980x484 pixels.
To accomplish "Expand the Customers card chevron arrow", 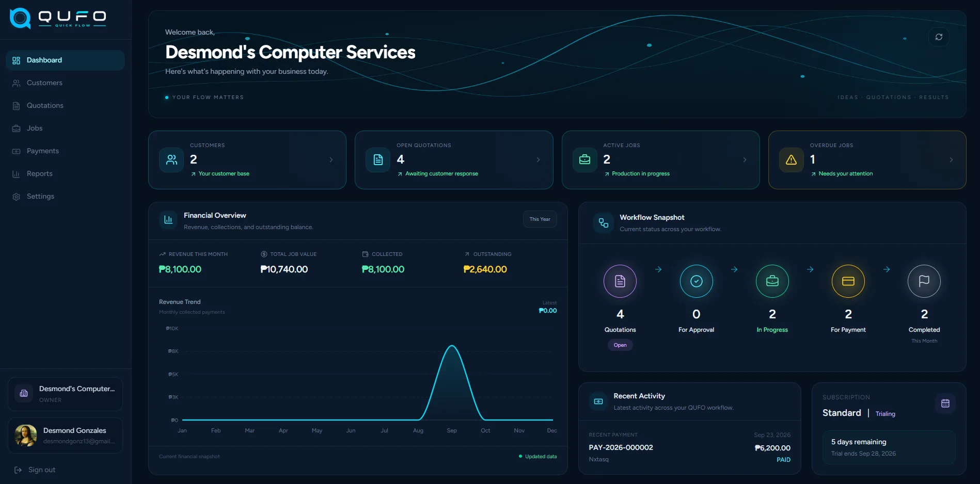I will [x=331, y=160].
